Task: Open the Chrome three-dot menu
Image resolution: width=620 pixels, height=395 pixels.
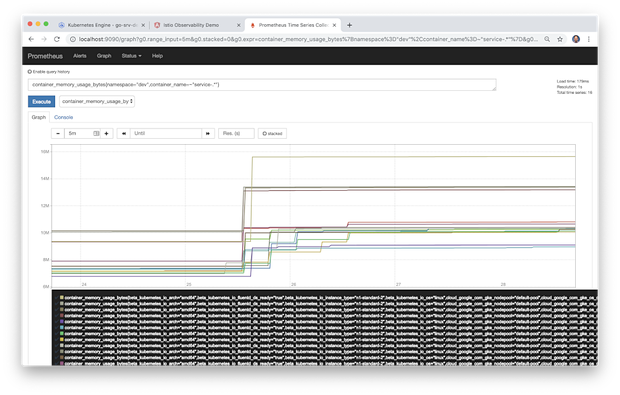Action: (x=589, y=39)
